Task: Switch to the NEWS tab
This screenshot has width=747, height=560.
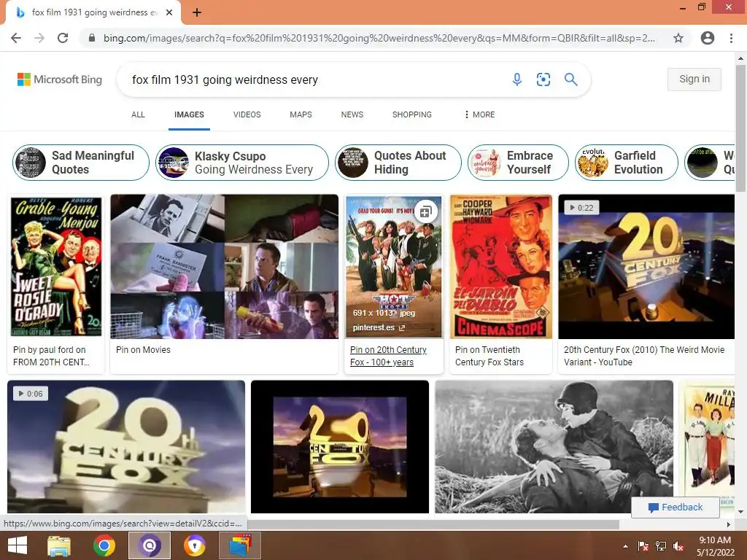Action: coord(352,114)
